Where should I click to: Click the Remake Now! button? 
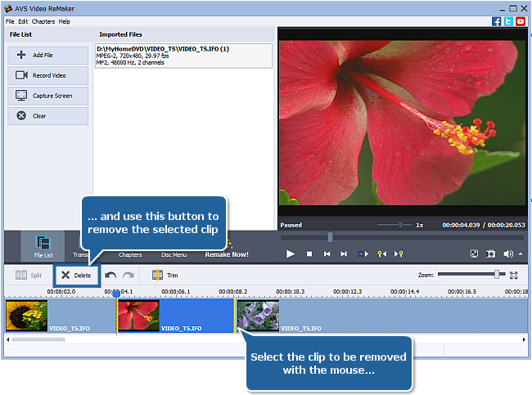click(x=227, y=254)
